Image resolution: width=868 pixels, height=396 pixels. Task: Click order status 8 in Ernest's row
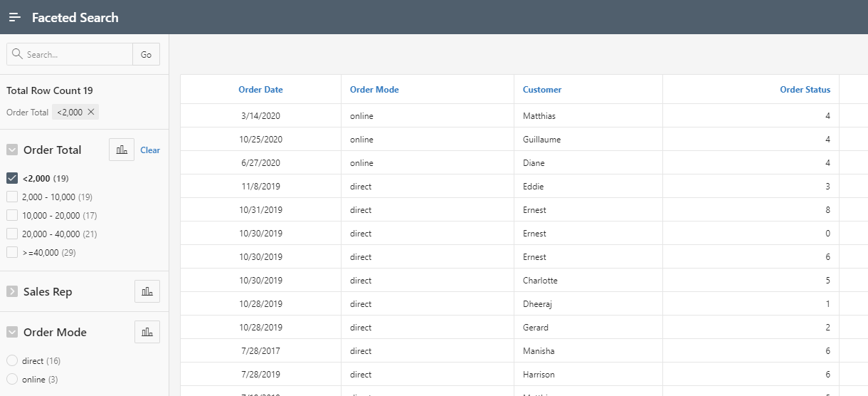click(x=751, y=209)
